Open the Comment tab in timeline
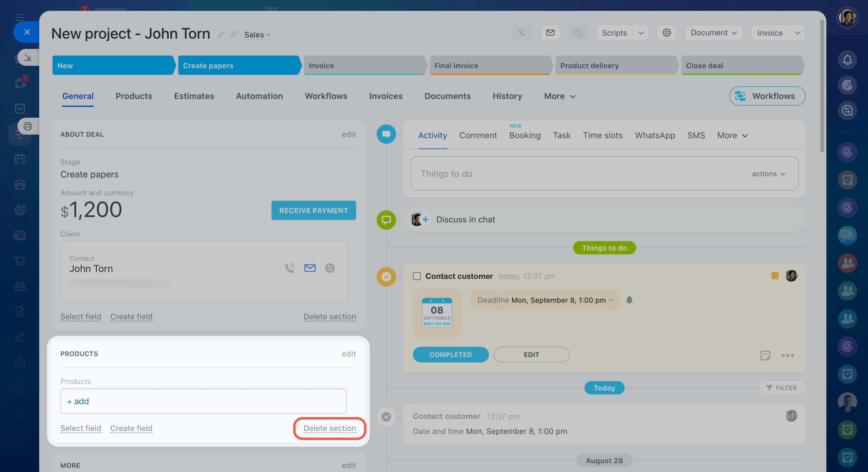868x472 pixels. 478,135
